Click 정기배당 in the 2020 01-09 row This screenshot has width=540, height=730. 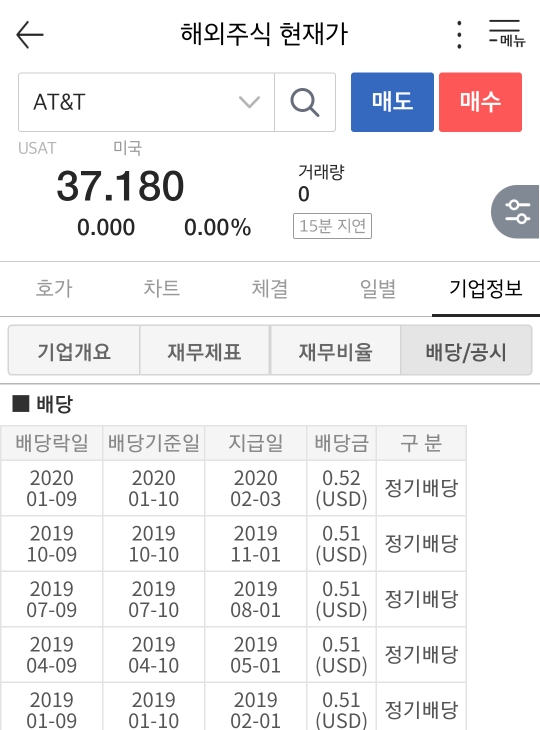tap(421, 488)
